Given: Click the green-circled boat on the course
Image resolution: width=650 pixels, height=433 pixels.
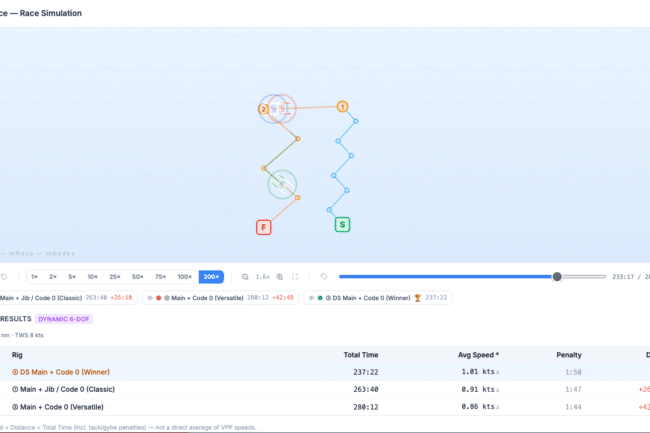Looking at the screenshot, I should [282, 184].
